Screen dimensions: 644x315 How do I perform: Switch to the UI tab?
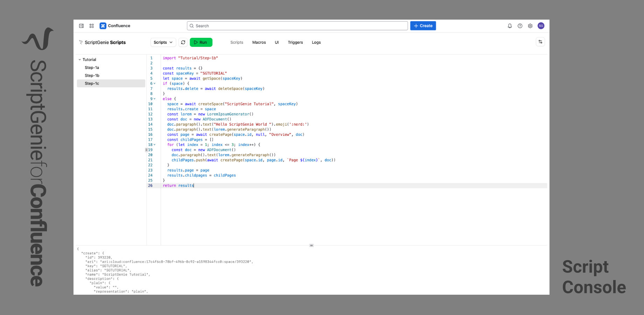pyautogui.click(x=277, y=42)
